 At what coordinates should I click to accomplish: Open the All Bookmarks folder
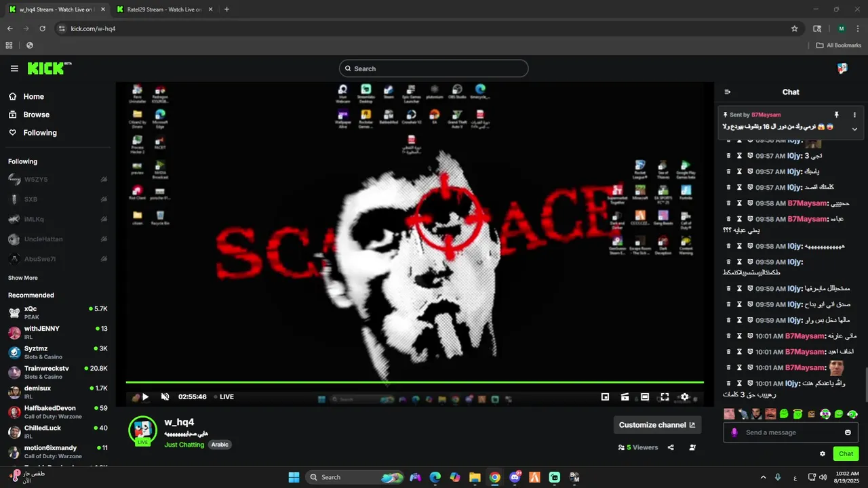point(839,45)
